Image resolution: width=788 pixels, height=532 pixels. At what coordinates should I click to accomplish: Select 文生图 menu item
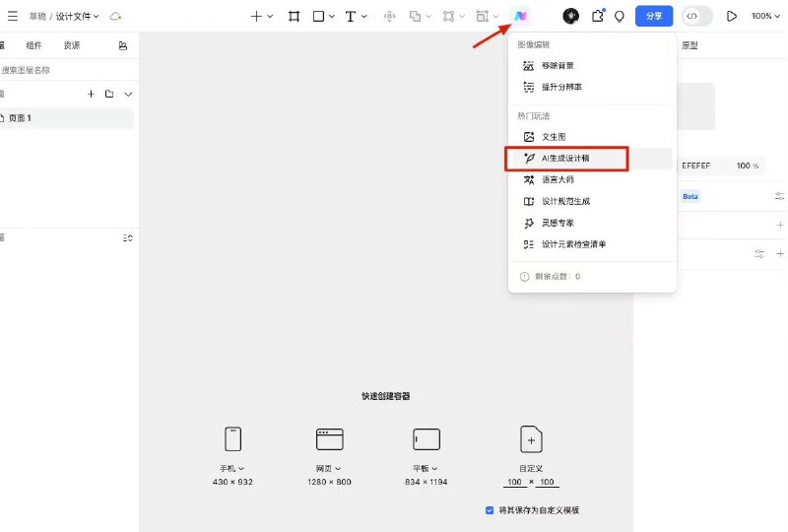click(592, 137)
